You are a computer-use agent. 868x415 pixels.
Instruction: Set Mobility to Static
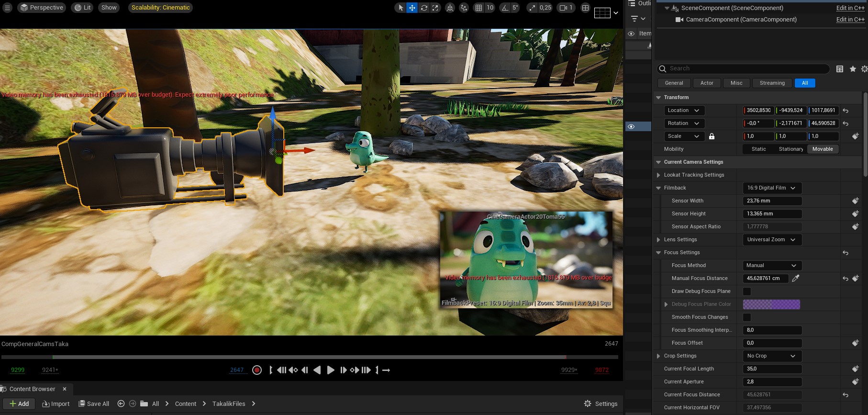tap(758, 149)
